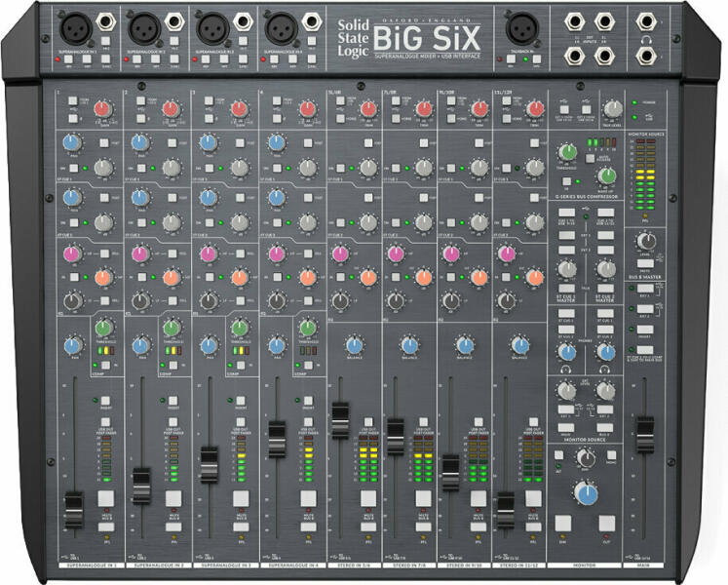This screenshot has height=585, width=728.
Task: Turn the channel 1 ST Cue 1 blue pan knob
Action: click(72, 143)
